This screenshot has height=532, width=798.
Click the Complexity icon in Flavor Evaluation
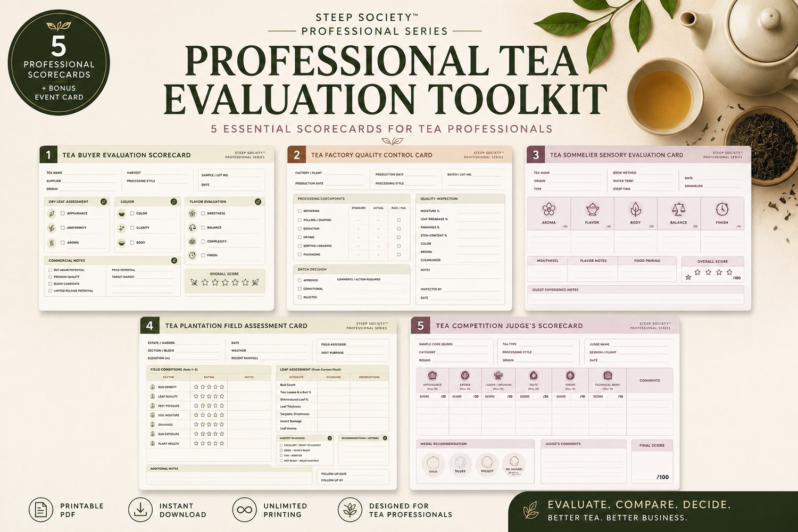coord(192,242)
